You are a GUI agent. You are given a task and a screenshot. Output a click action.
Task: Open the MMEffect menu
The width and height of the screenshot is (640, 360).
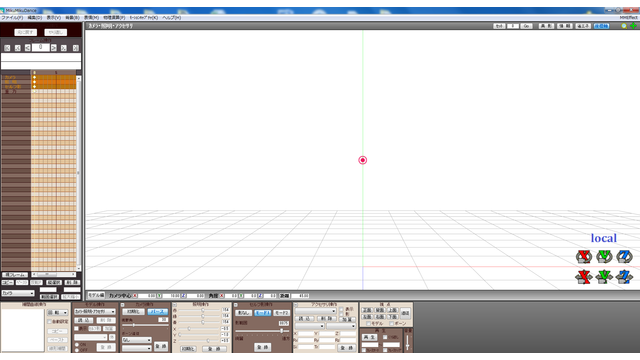(x=629, y=18)
